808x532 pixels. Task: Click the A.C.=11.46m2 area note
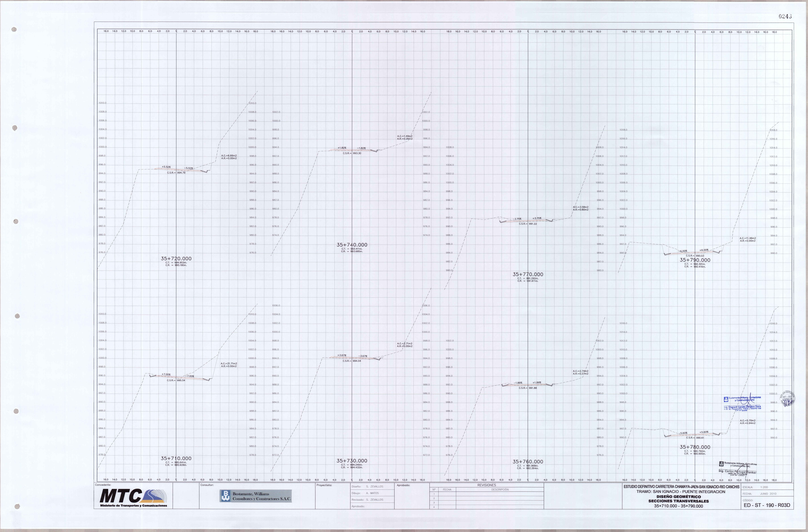[748, 238]
